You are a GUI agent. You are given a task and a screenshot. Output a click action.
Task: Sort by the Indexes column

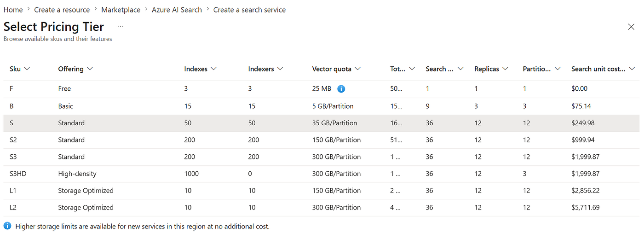[200, 69]
